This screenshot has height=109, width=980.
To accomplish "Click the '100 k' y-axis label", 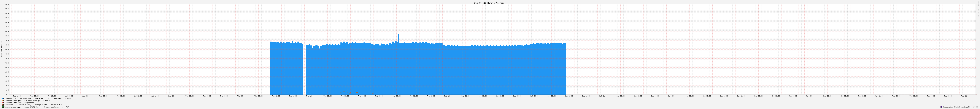I will pos(6,49).
